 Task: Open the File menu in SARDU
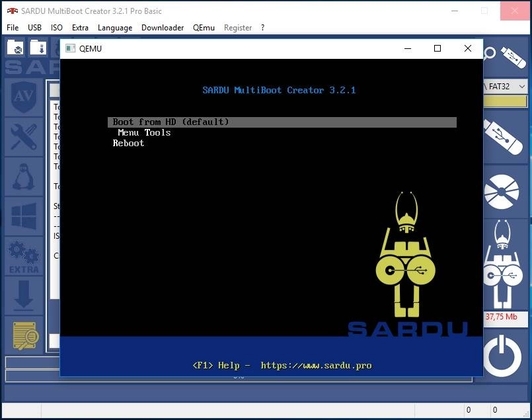(x=13, y=28)
